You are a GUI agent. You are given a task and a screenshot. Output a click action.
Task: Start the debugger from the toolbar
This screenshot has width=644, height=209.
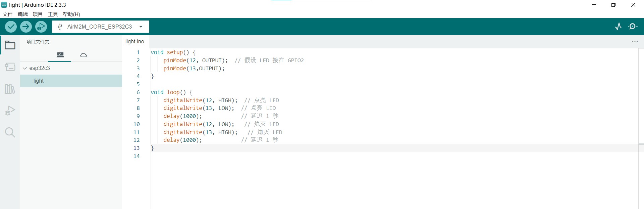(41, 27)
